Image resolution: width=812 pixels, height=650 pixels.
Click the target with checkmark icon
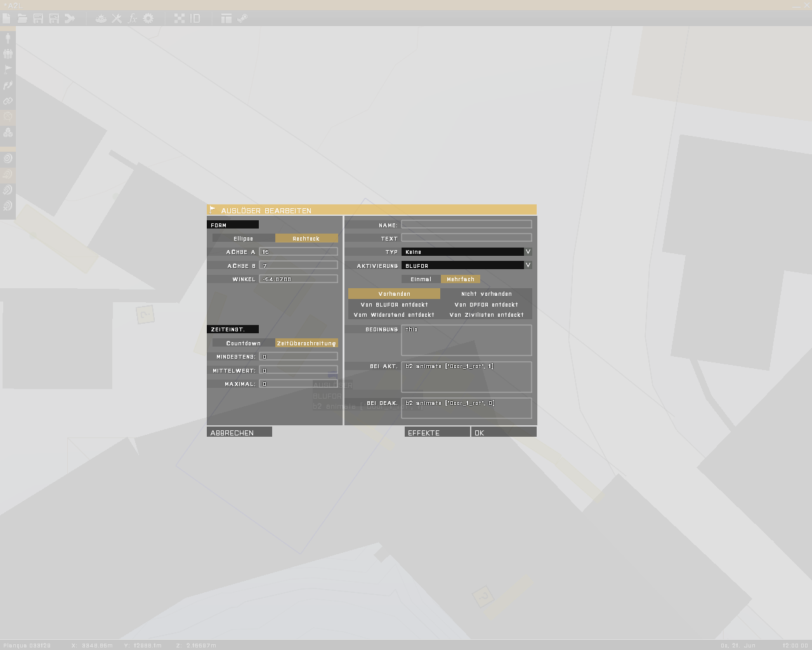click(8, 190)
